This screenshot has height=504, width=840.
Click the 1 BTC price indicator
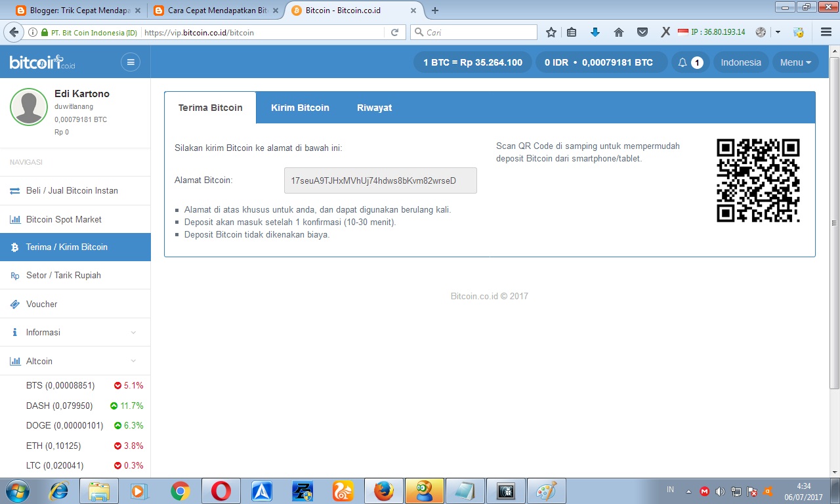coord(472,62)
